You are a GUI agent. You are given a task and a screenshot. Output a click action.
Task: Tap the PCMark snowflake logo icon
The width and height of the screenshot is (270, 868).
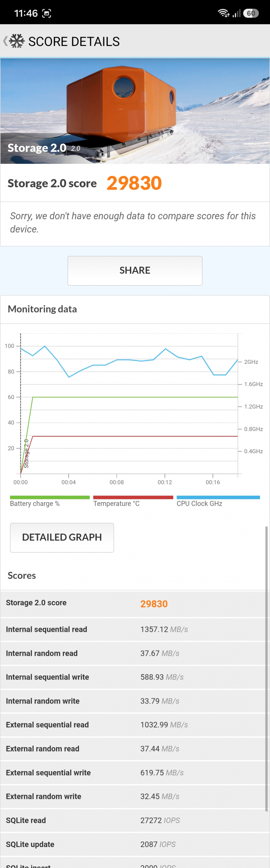click(x=17, y=41)
